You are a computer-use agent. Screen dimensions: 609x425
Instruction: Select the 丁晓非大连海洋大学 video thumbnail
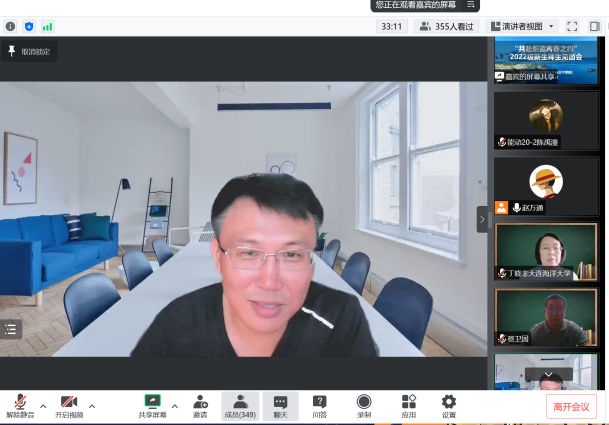[546, 252]
